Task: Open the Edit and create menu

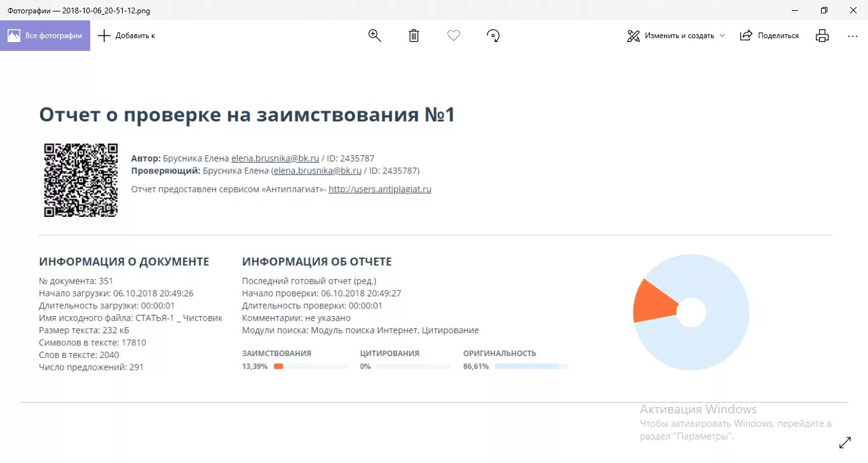Action: pos(676,36)
